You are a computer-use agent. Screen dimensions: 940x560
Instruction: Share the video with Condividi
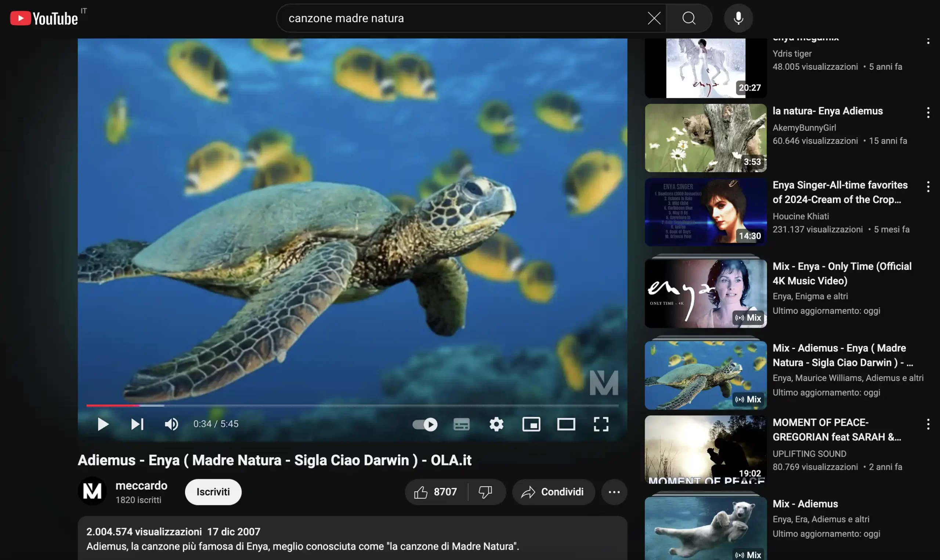click(553, 492)
